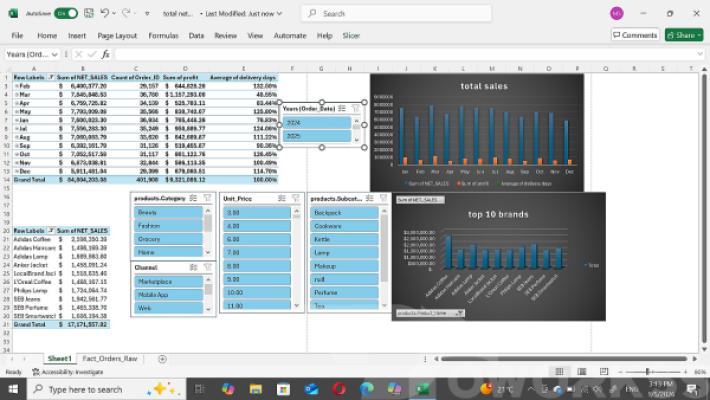Toggle multi-select in products.Subcategory slicer

point(369,198)
